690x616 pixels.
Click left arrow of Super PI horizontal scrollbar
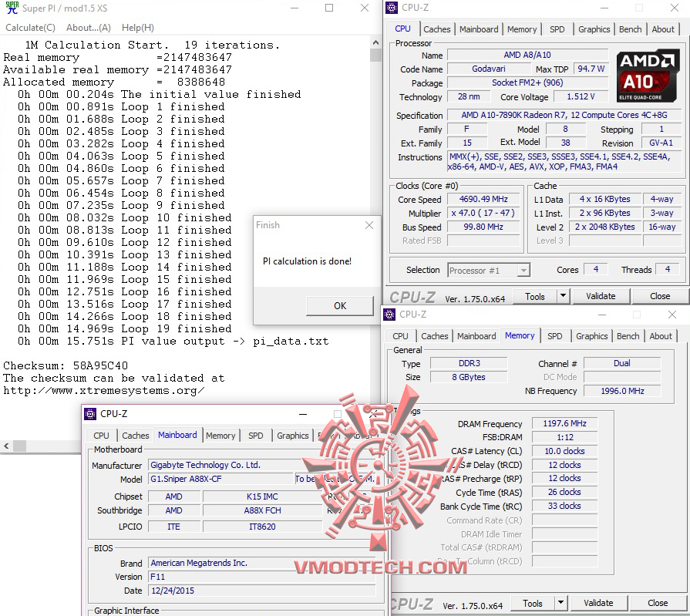coord(6,446)
